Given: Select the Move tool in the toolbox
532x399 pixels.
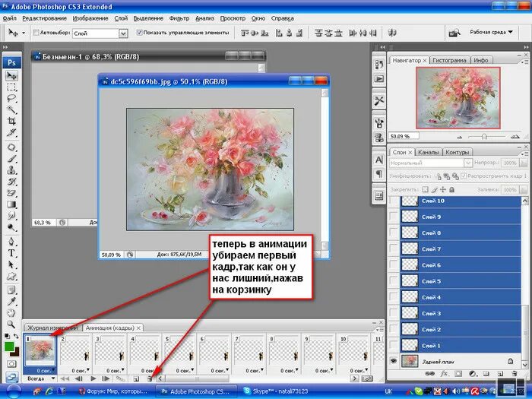Looking at the screenshot, I should 12,75.
